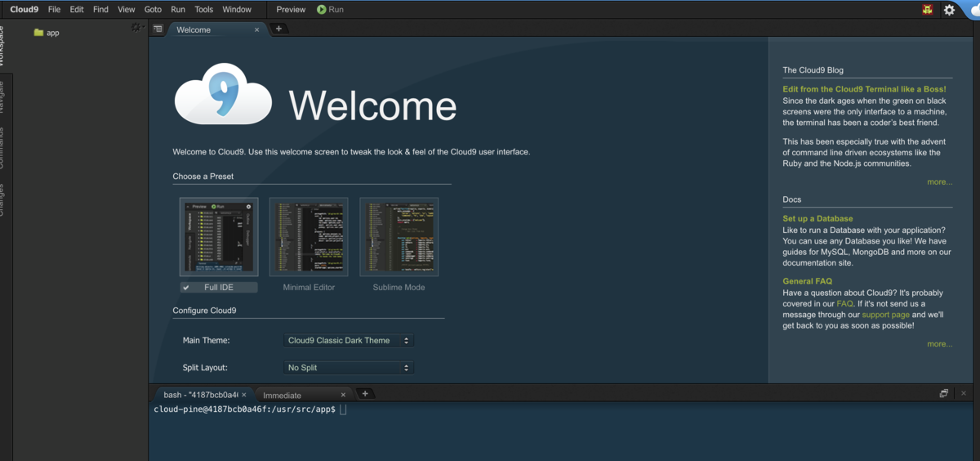Image resolution: width=980 pixels, height=461 pixels.
Task: Maximize the console panel icon
Action: coord(944,394)
